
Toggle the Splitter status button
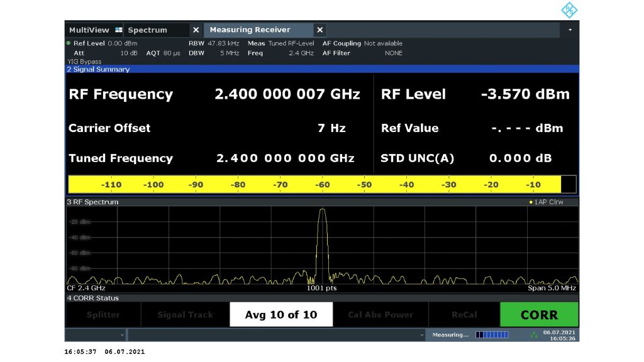[103, 315]
